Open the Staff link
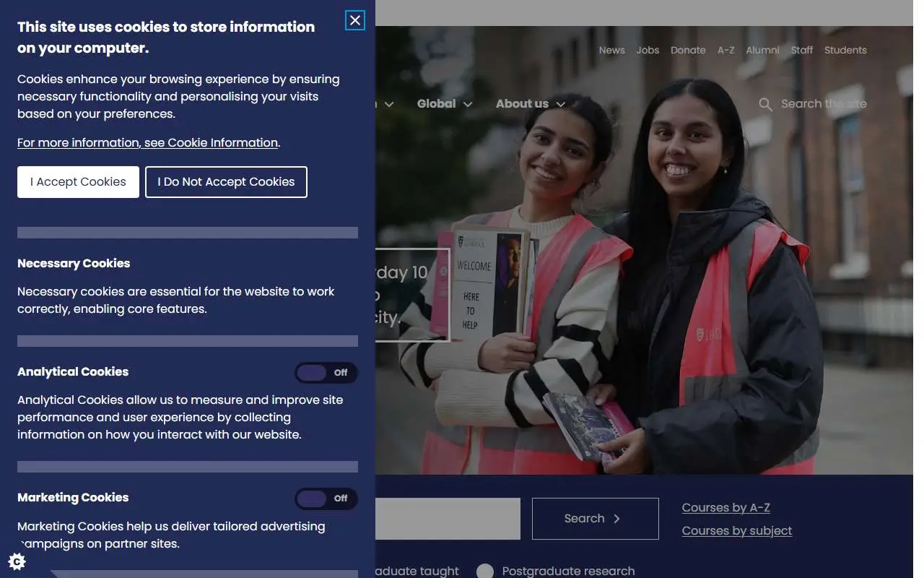924x578 pixels. [x=802, y=50]
